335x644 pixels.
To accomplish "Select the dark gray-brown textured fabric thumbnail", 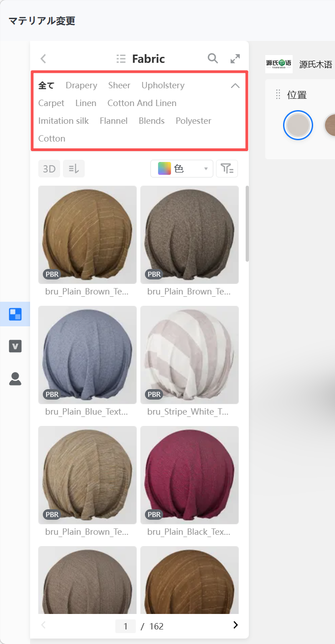I will [190, 235].
